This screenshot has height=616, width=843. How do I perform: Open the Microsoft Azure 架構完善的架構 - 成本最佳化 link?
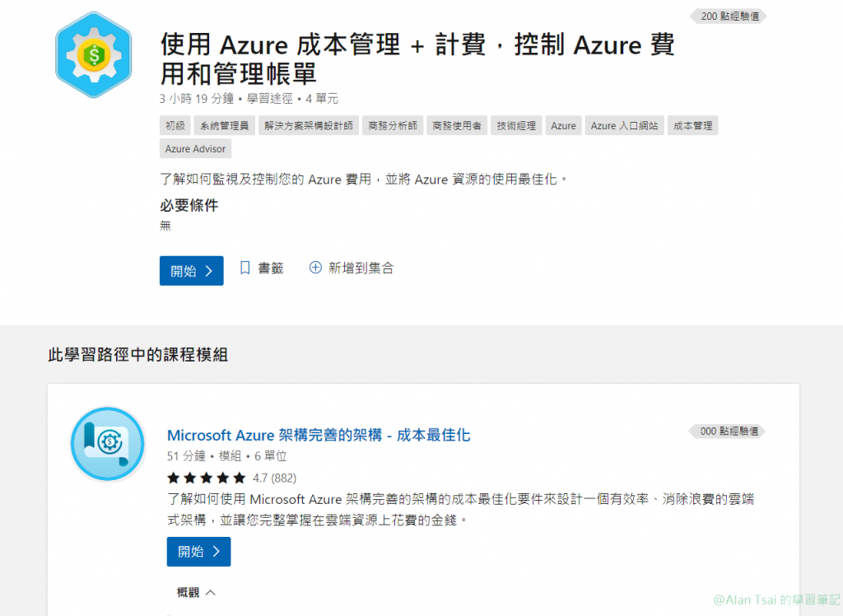pos(319,435)
